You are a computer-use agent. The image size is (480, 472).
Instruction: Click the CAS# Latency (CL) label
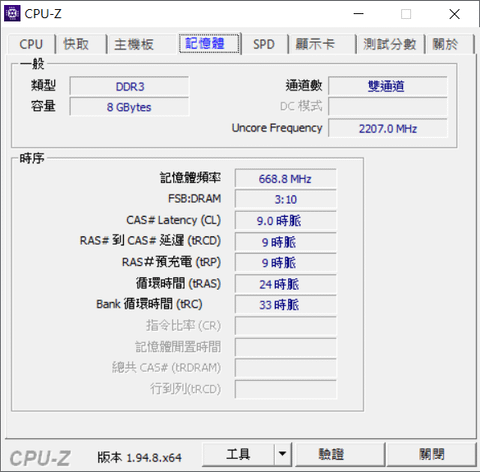[x=173, y=220]
